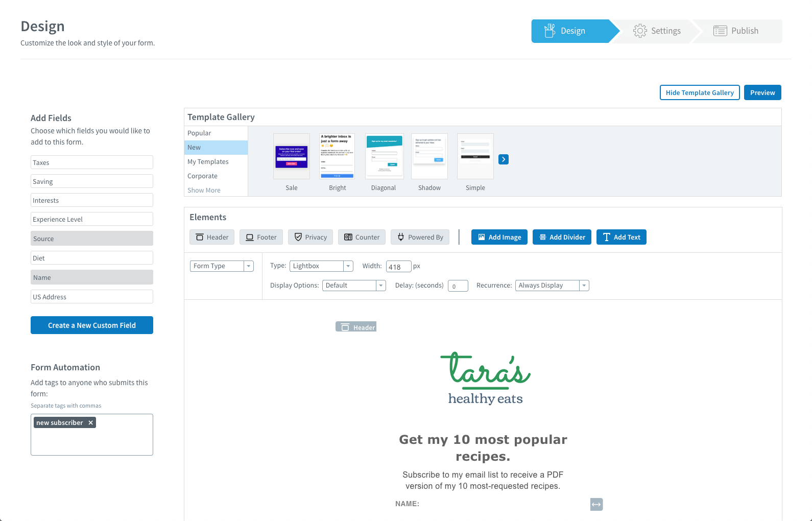Add the US Address field
The height and width of the screenshot is (521, 812).
[x=92, y=297]
